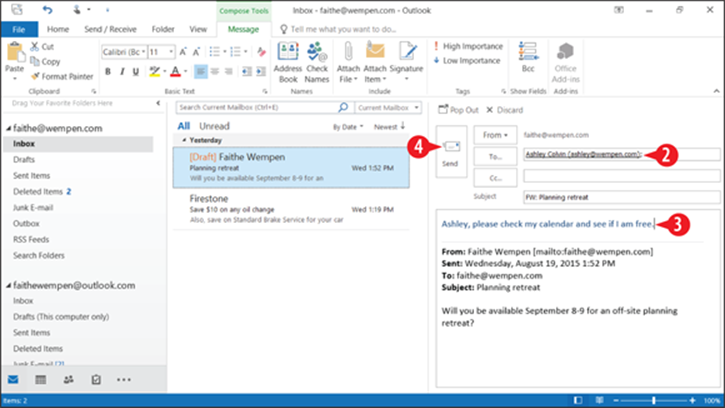725x408 pixels.
Task: Collapse faithe@wempen.com account folders
Action: (8, 128)
